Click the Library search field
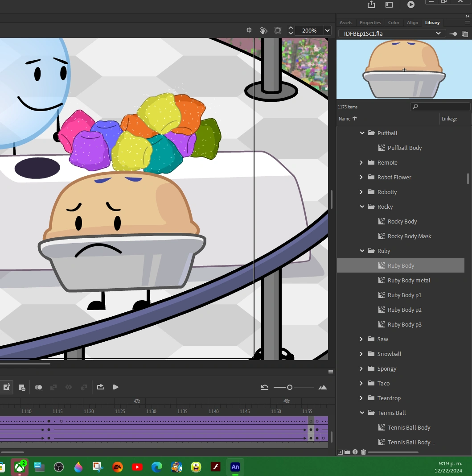The image size is (472, 476). click(x=440, y=106)
